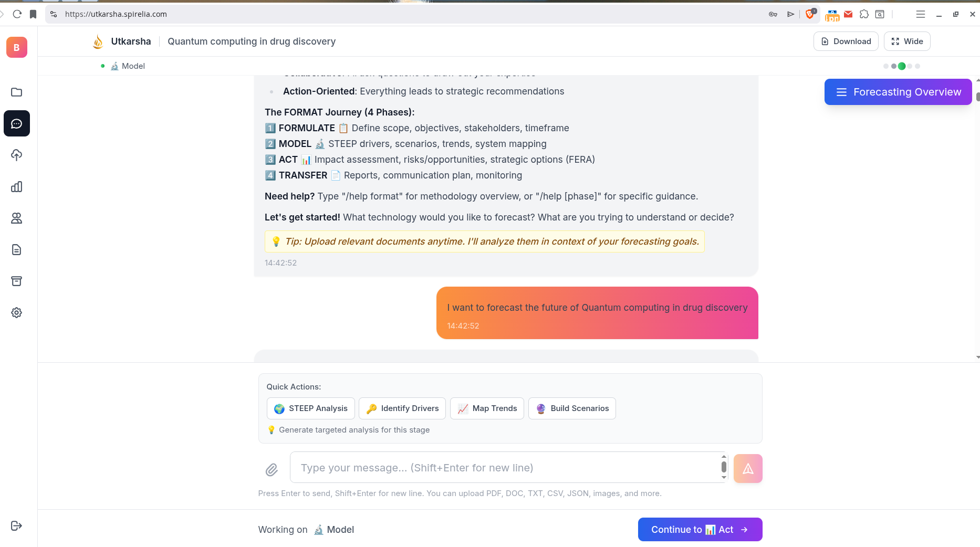
Task: Open the archive box icon in sidebar
Action: coord(16,281)
